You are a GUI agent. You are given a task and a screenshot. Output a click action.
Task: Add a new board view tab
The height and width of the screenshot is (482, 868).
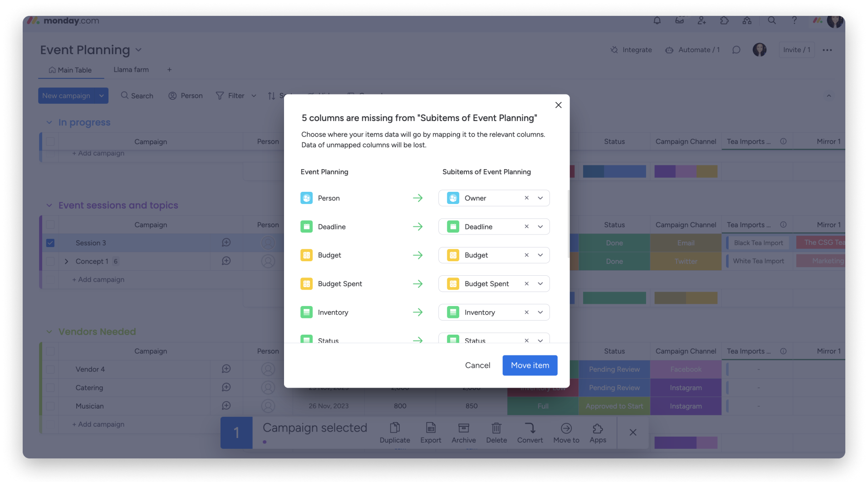(169, 70)
